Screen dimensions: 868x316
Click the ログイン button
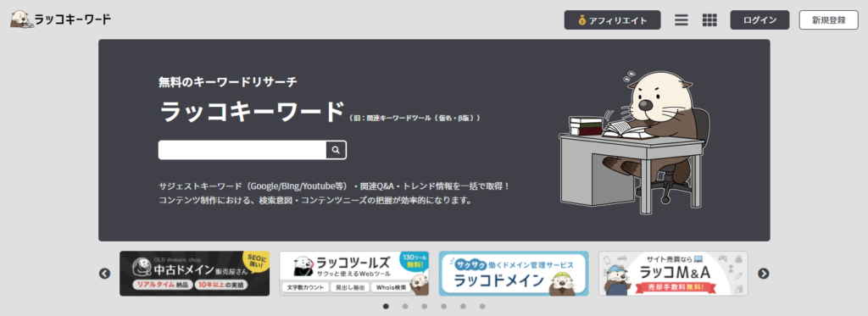point(759,20)
